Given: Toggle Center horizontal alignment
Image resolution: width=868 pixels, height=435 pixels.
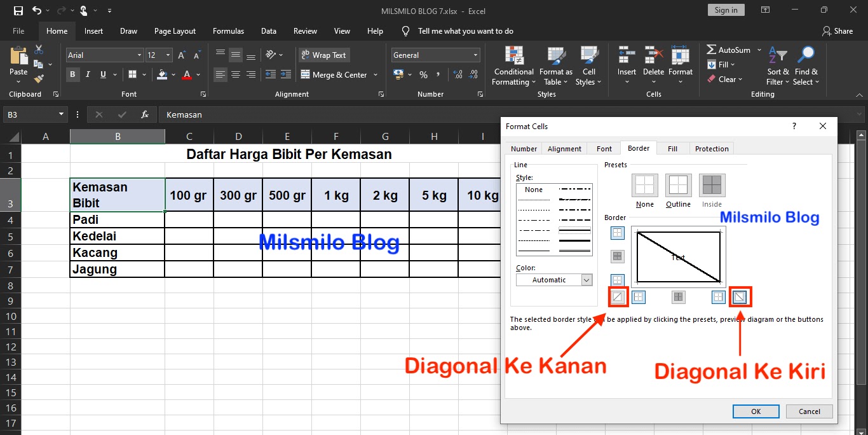Looking at the screenshot, I should tap(236, 74).
